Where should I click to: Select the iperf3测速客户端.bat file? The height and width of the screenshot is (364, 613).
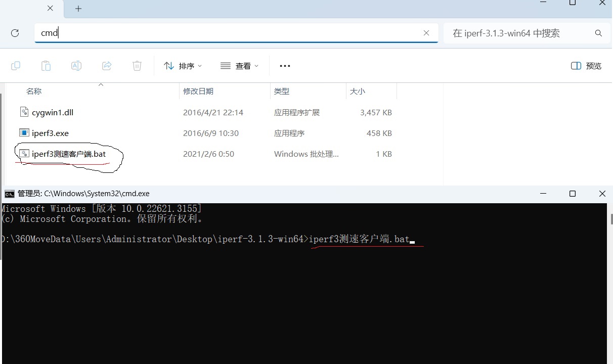click(69, 154)
